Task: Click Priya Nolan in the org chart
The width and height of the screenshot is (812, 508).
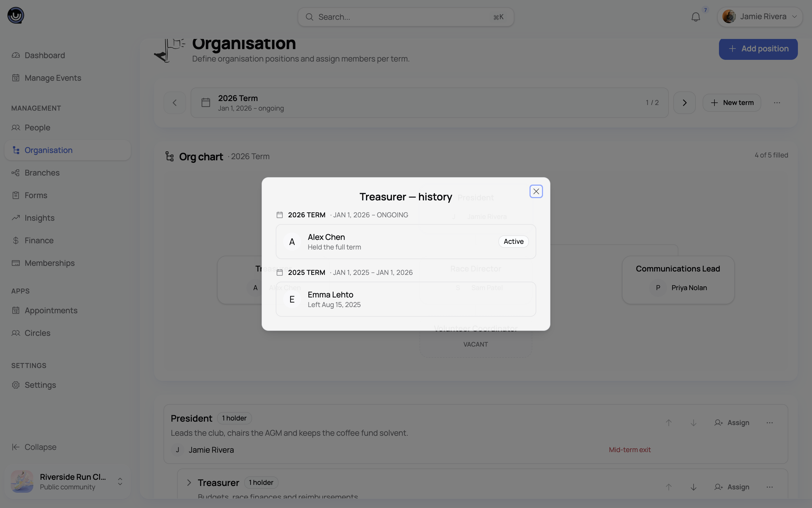Action: [x=689, y=288]
